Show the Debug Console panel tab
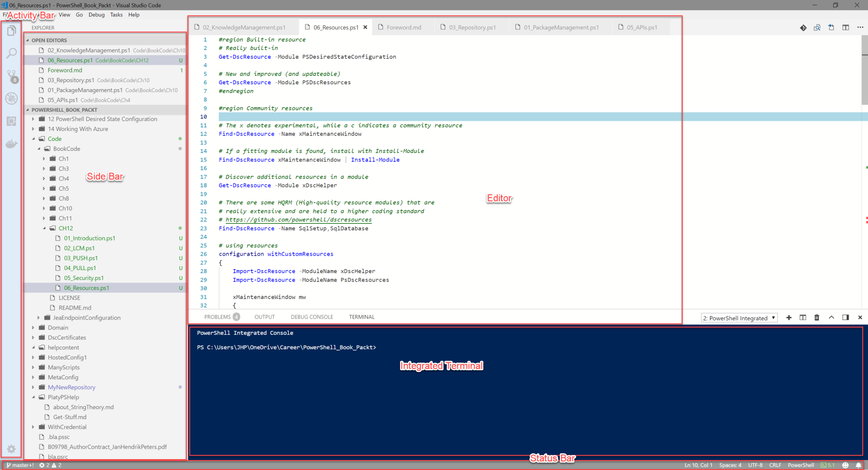Viewport: 868px width, 470px height. click(312, 317)
